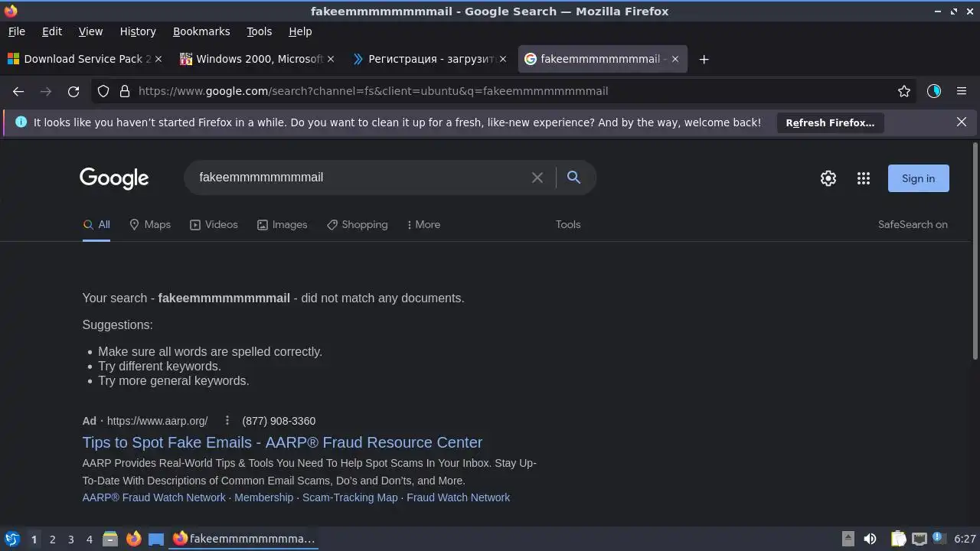Open the volume control in tray
This screenshot has width=980, height=551.
tap(870, 539)
